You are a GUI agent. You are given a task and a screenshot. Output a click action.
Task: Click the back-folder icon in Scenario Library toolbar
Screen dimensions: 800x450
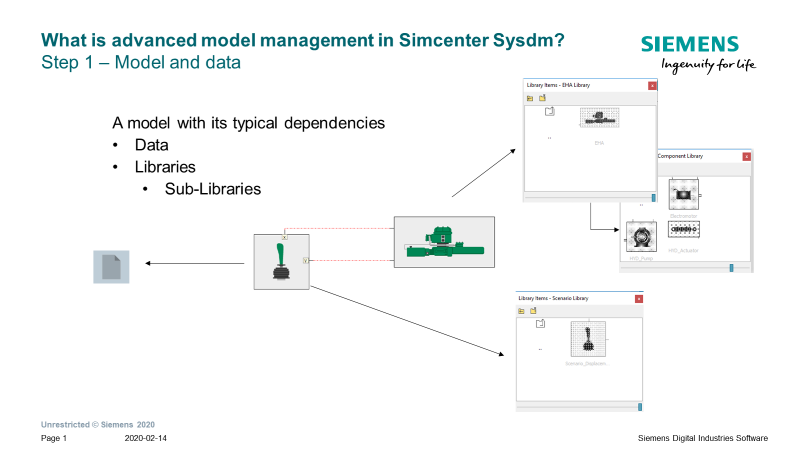point(521,311)
